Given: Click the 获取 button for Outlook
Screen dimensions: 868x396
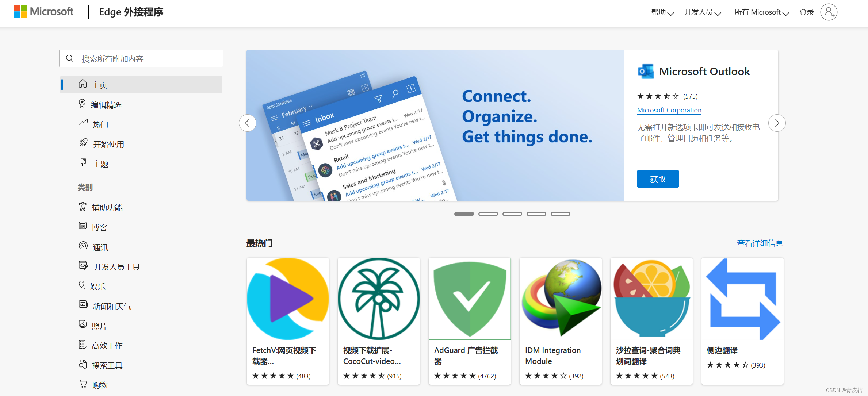Looking at the screenshot, I should point(658,179).
